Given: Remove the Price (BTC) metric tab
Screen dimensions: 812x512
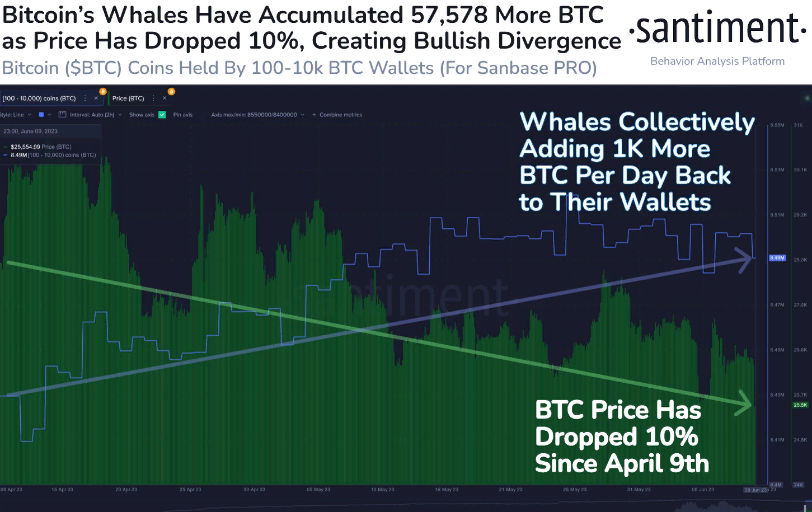Looking at the screenshot, I should pyautogui.click(x=165, y=98).
